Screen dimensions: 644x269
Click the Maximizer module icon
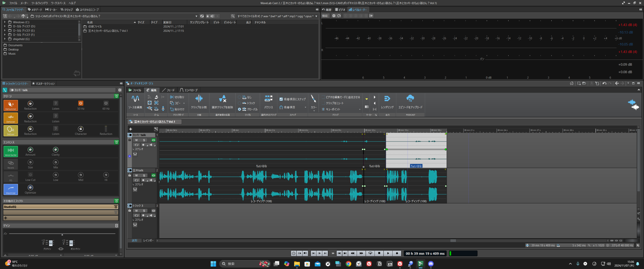[x=11, y=189]
